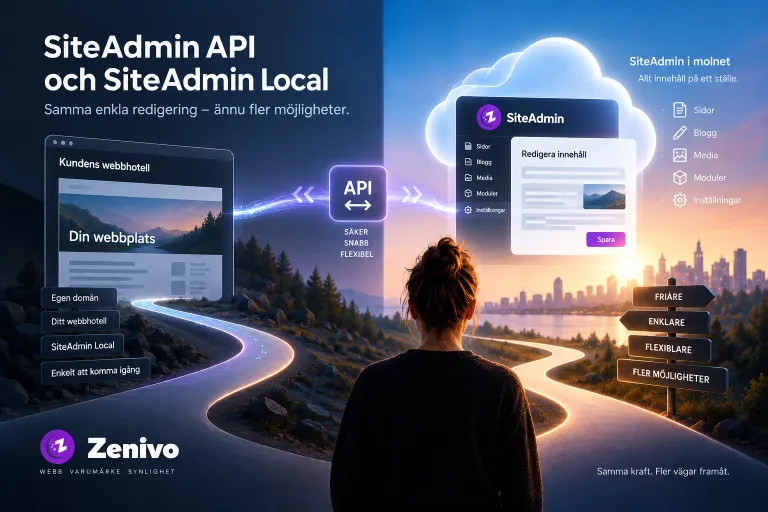768x512 pixels.
Task: Click the Moduler cube icon in SiteAdmin sidebar
Action: click(x=468, y=194)
